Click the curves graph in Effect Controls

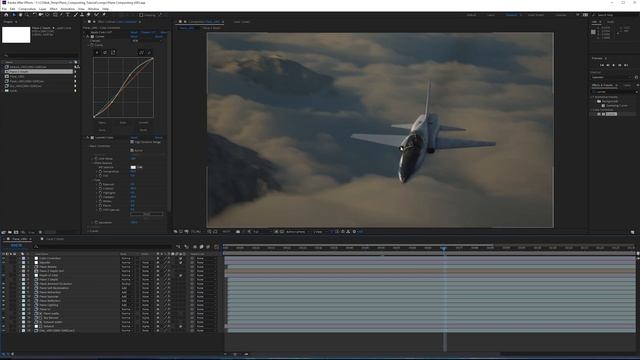(123, 87)
